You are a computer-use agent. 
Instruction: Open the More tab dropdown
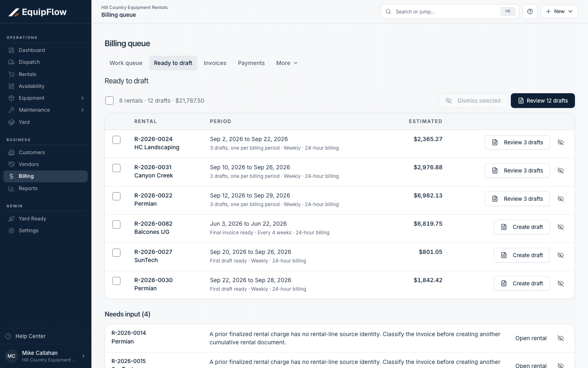coord(287,63)
